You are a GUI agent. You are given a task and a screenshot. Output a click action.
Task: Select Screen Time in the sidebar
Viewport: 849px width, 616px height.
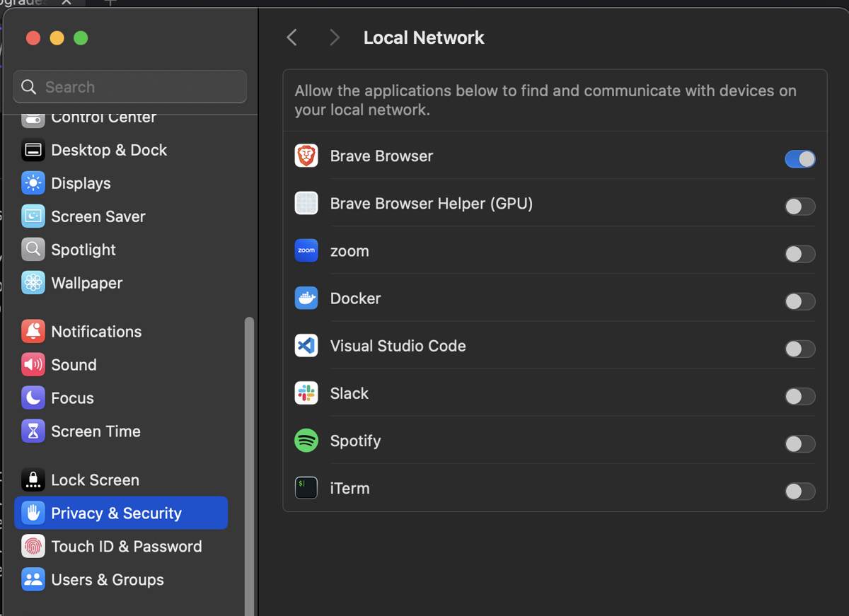tap(121, 431)
